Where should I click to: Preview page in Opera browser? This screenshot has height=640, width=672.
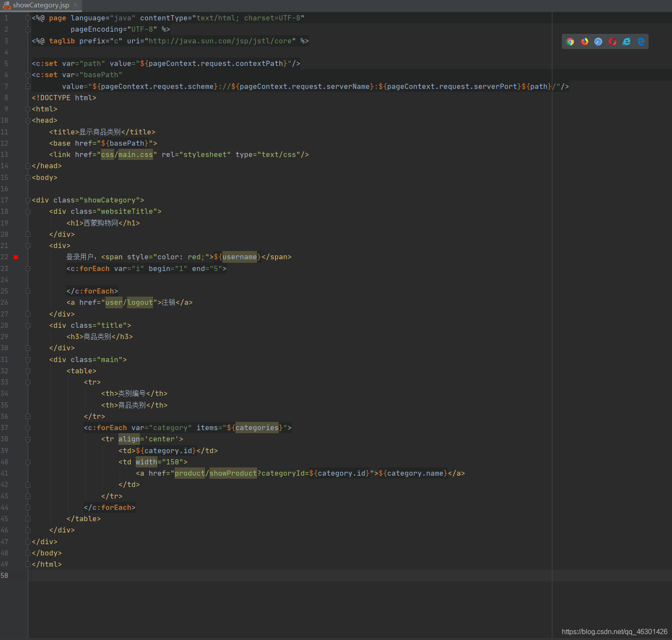(613, 42)
